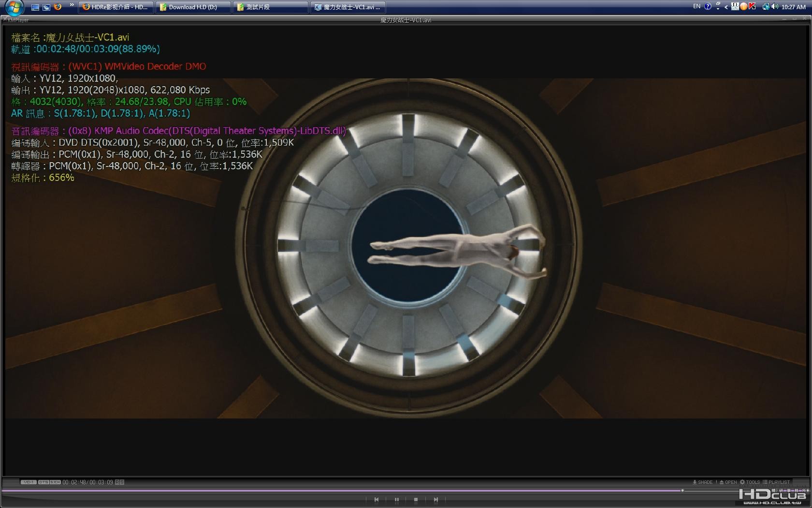The image size is (812, 508).
Task: Skip to the next track
Action: [436, 499]
